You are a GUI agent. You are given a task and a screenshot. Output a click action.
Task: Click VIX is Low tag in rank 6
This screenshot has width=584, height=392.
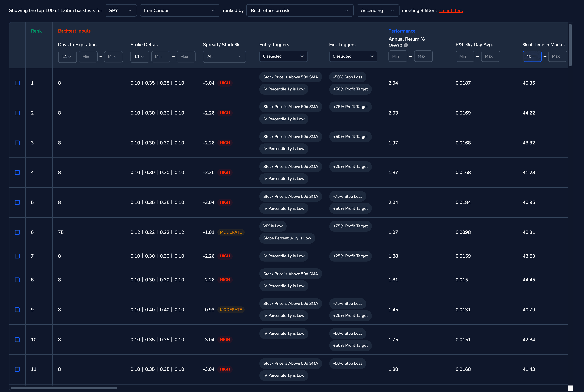273,226
